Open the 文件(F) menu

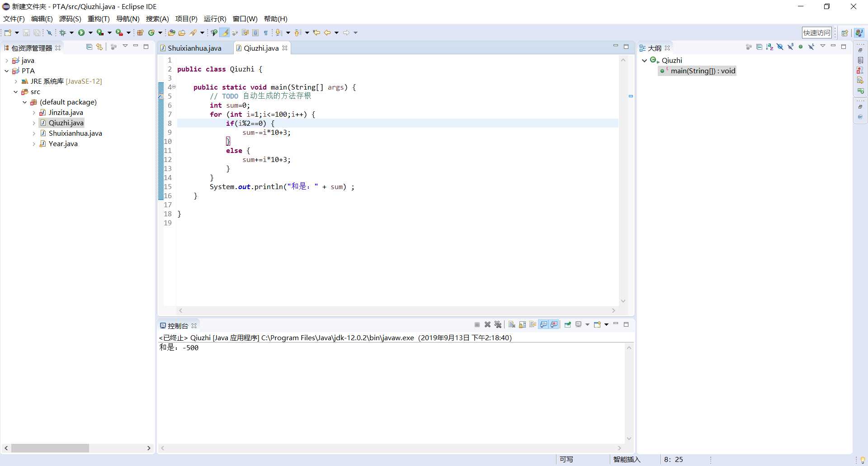[14, 19]
